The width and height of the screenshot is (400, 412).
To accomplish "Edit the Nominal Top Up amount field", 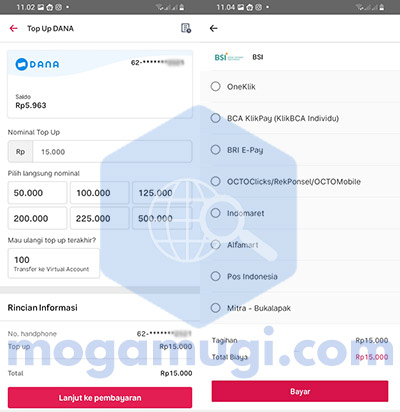I will pos(112,152).
